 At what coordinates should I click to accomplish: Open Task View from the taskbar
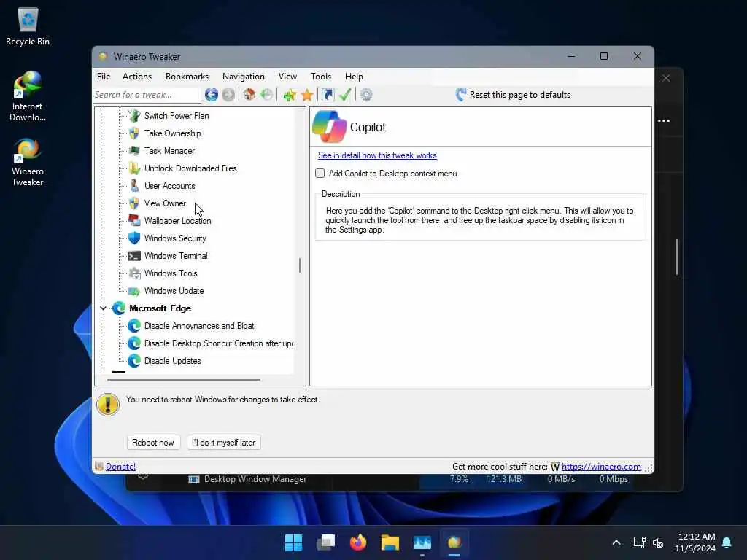(326, 542)
